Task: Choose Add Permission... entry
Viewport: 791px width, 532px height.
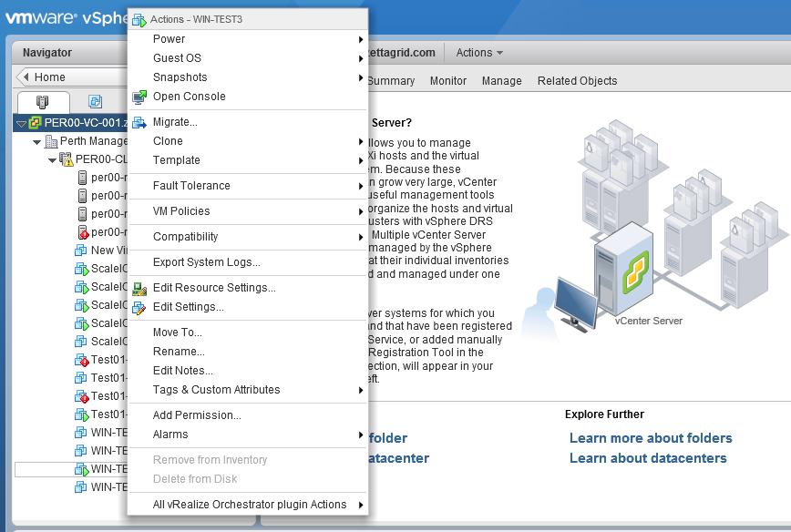Action: (248, 415)
